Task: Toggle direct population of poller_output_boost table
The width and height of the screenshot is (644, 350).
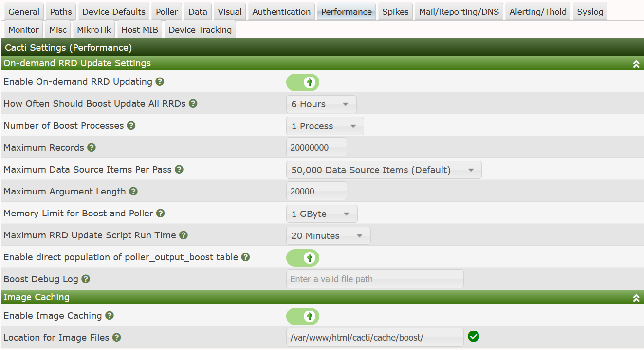Action: [x=303, y=258]
